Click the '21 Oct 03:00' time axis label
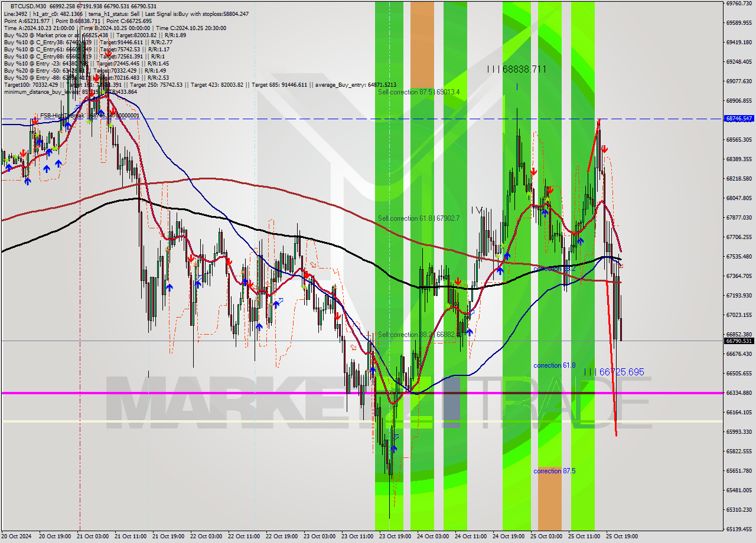The width and height of the screenshot is (756, 543). 93,537
